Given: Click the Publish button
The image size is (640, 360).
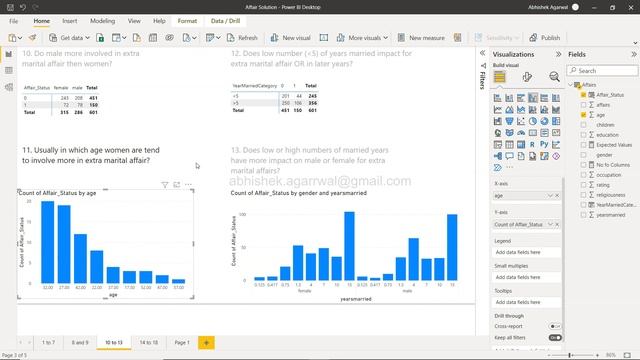Looking at the screenshot, I should (x=544, y=38).
